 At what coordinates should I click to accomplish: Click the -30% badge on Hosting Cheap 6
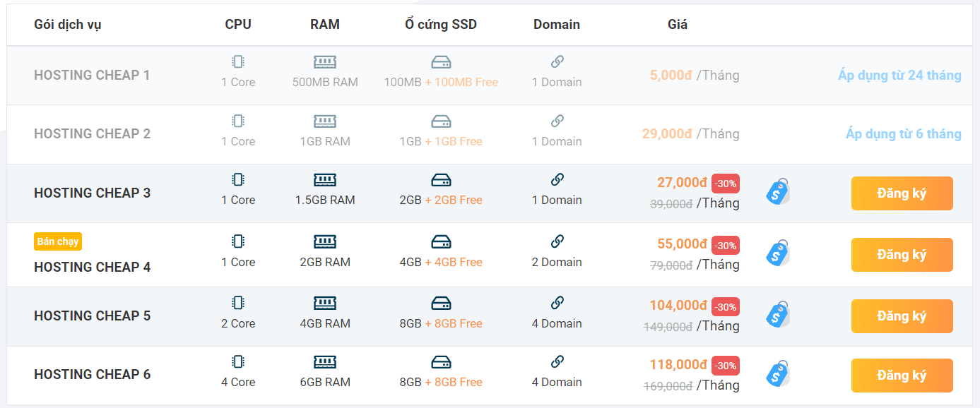point(726,366)
